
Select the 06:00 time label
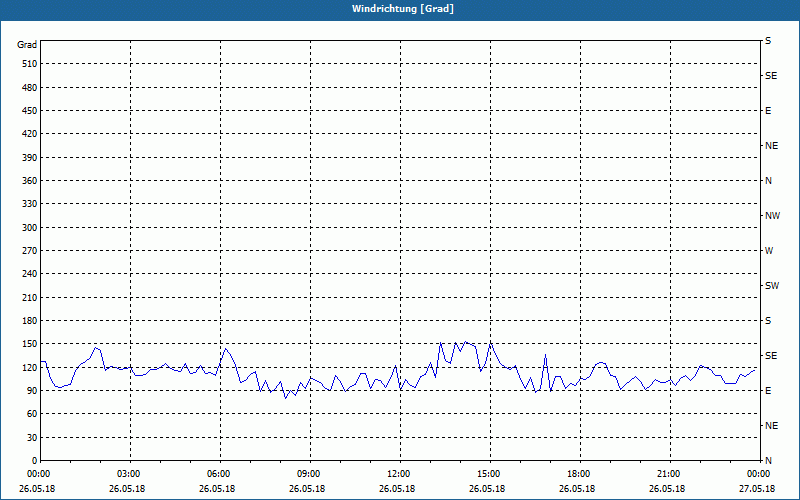point(218,474)
